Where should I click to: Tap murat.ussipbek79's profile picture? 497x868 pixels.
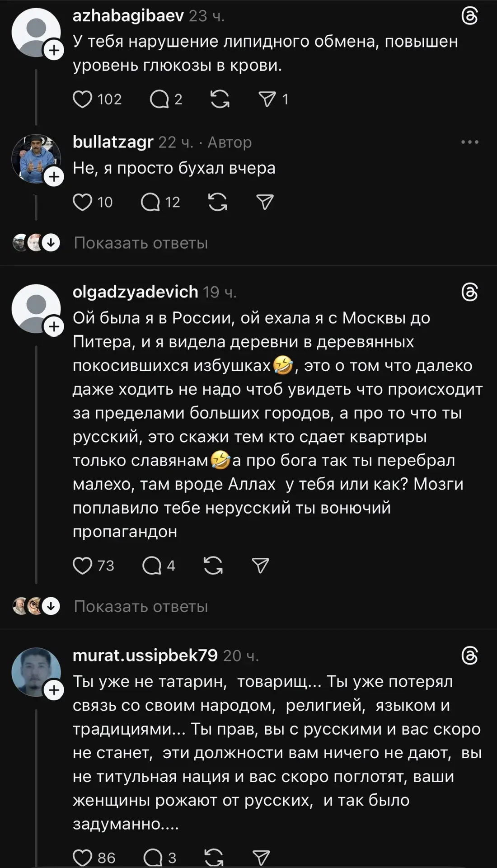coord(36,672)
